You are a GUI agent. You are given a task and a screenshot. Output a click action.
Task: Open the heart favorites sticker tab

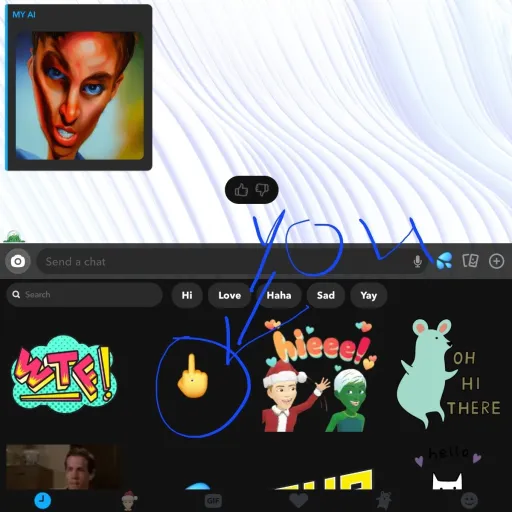click(x=298, y=501)
